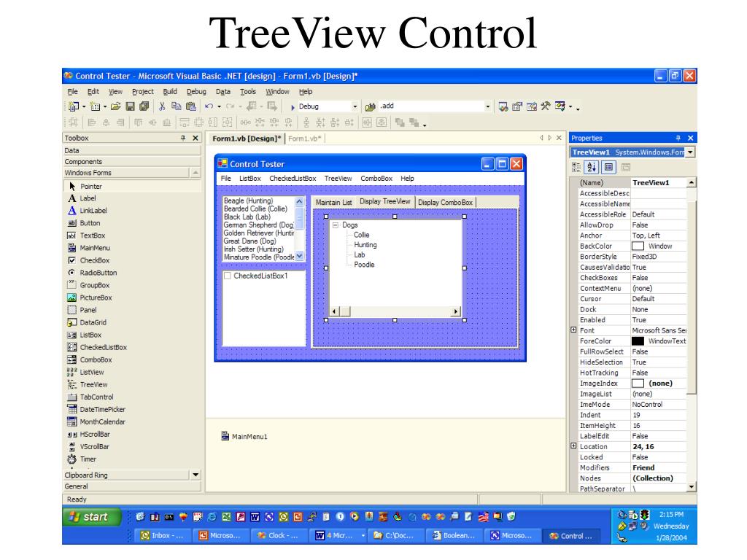Open the Debug configuration dropdown
Image resolution: width=747 pixels, height=560 pixels.
(x=355, y=106)
